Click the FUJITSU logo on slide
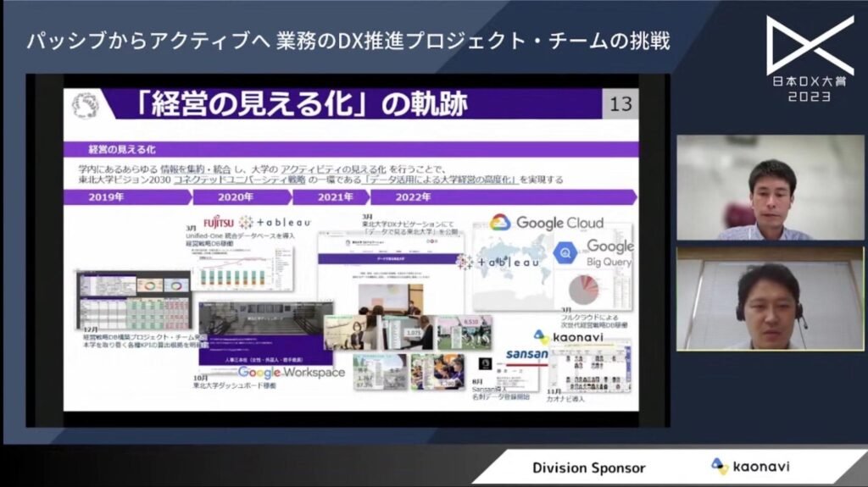The width and height of the screenshot is (868, 487). pyautogui.click(x=219, y=223)
